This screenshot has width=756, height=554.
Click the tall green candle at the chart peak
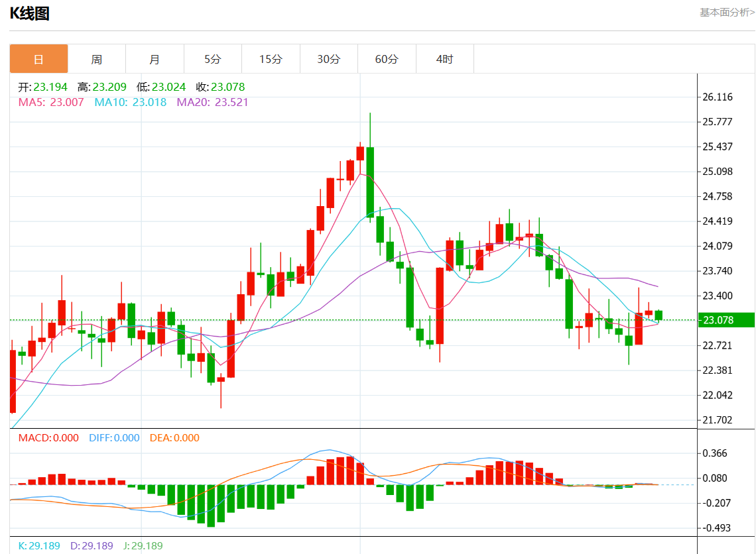coord(370,182)
